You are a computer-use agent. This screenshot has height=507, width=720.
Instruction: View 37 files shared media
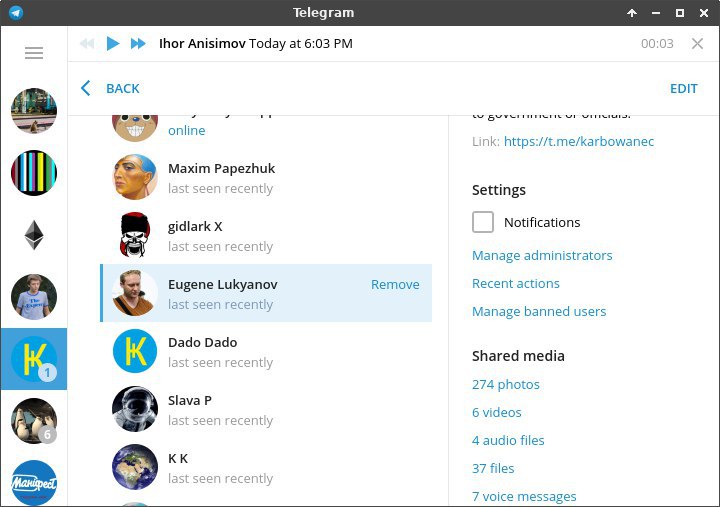[x=493, y=468]
